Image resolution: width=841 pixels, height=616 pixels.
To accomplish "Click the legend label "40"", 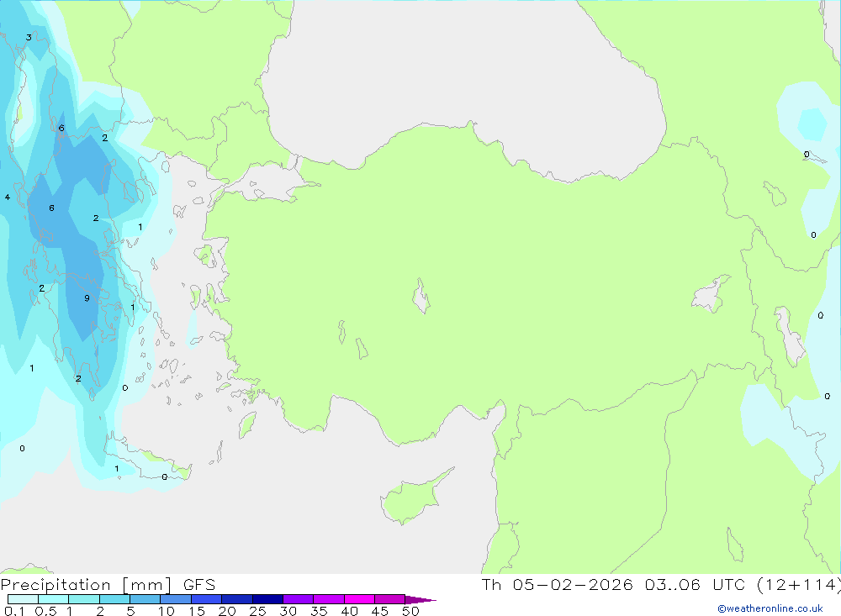I will (x=350, y=611).
